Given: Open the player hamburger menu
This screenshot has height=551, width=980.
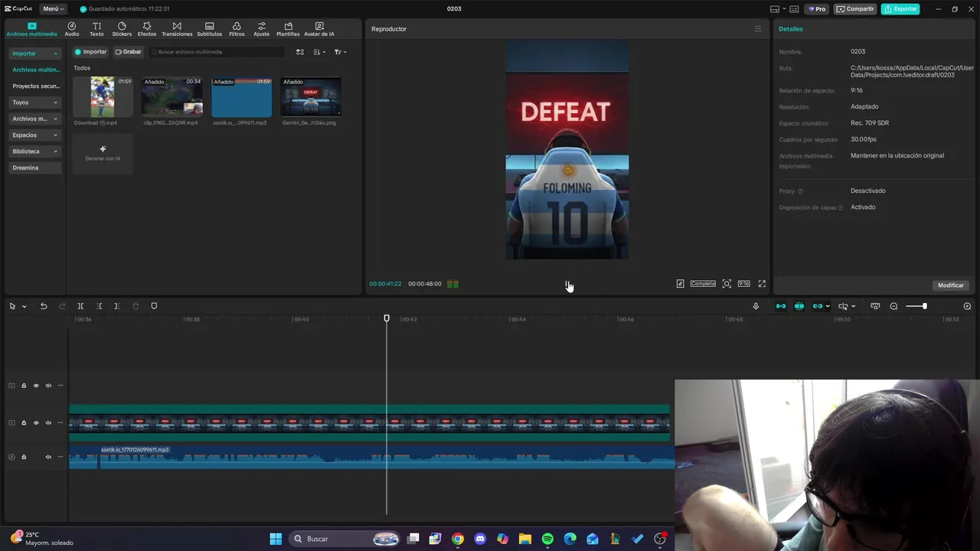Looking at the screenshot, I should pos(758,29).
